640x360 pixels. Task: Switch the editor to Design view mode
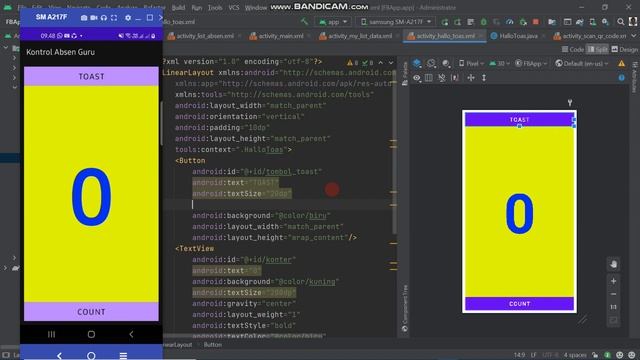[x=624, y=49]
